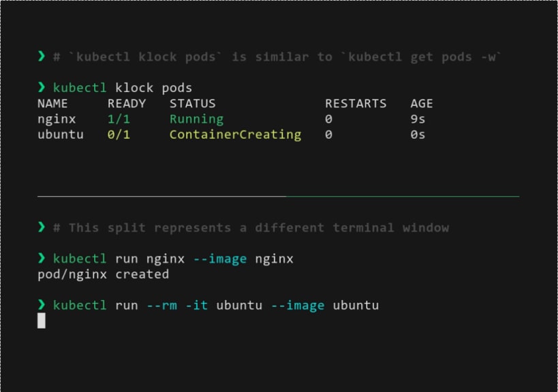
Task: Click the prompt chevron before 'kubectl run --rm'
Action: pos(42,306)
